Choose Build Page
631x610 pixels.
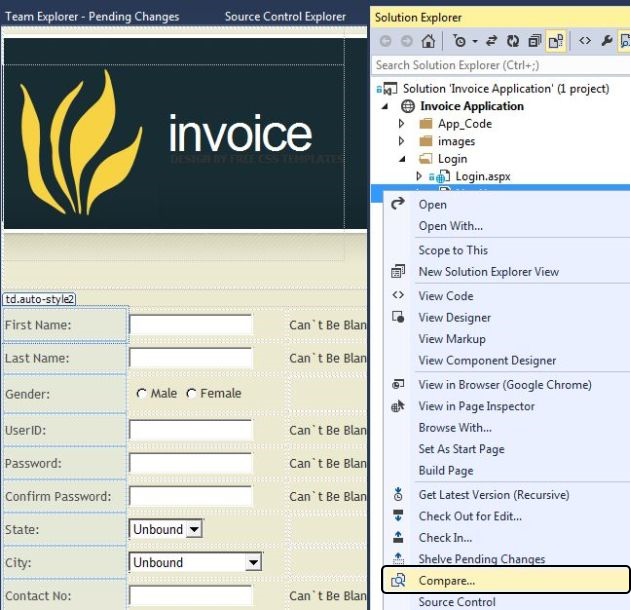tap(445, 470)
